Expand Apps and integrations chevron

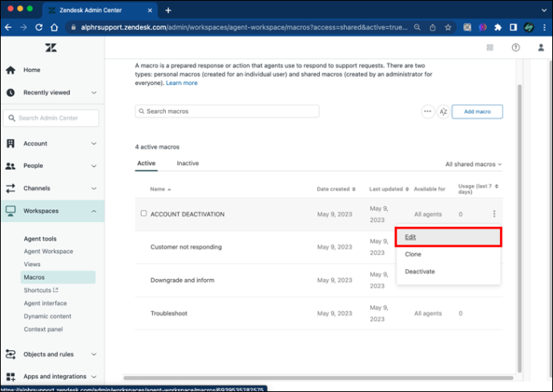[94, 377]
